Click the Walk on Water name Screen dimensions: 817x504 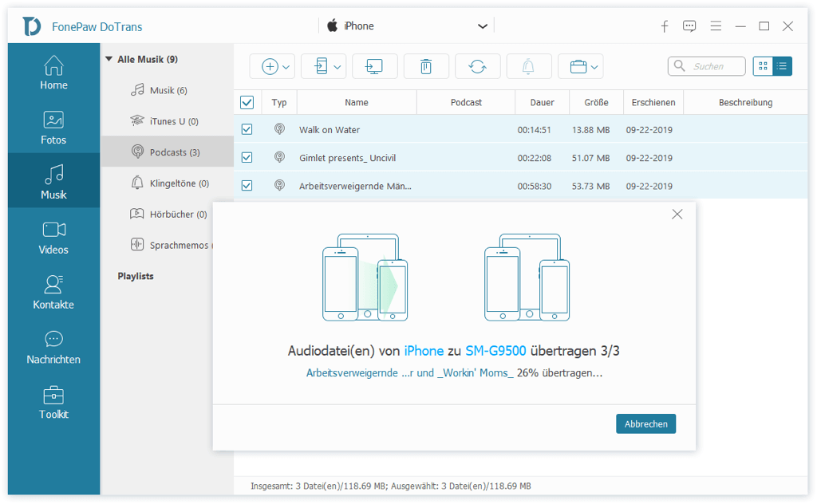(330, 130)
